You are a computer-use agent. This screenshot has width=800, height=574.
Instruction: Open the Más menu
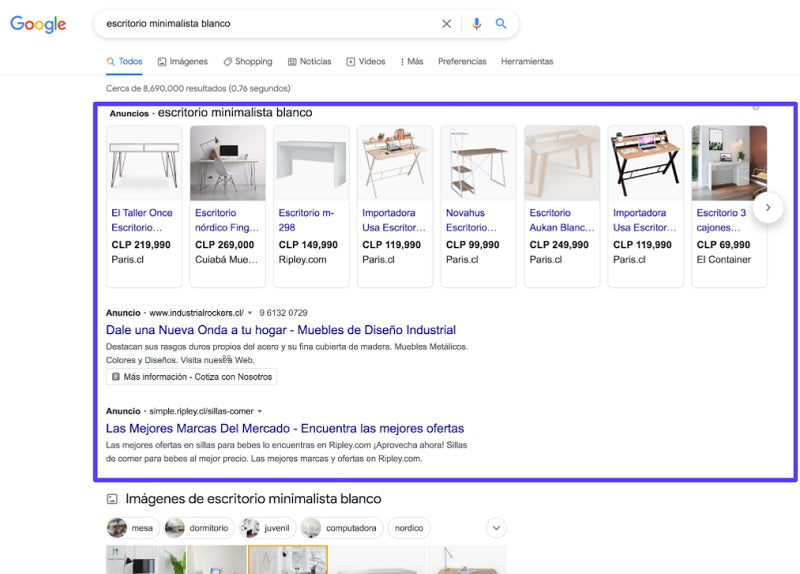(x=412, y=61)
